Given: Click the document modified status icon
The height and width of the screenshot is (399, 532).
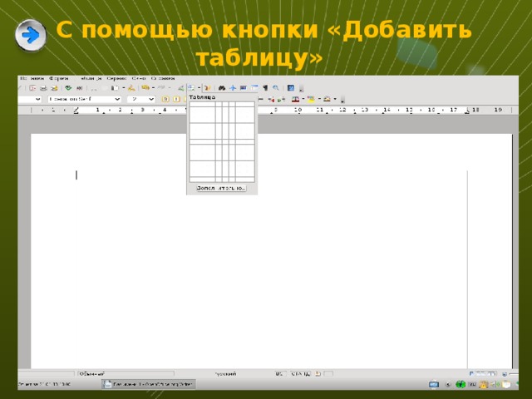Looking at the screenshot, I should coord(318,374).
